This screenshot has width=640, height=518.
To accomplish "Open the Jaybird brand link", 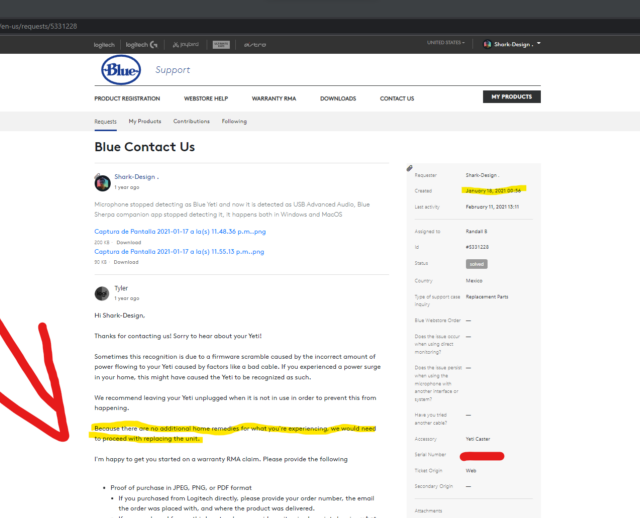I will pos(186,44).
